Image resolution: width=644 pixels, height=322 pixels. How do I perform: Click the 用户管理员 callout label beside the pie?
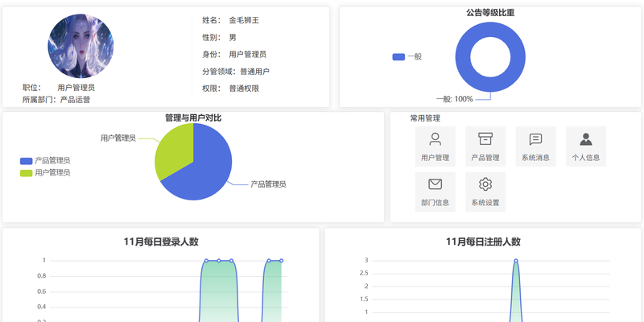click(118, 138)
